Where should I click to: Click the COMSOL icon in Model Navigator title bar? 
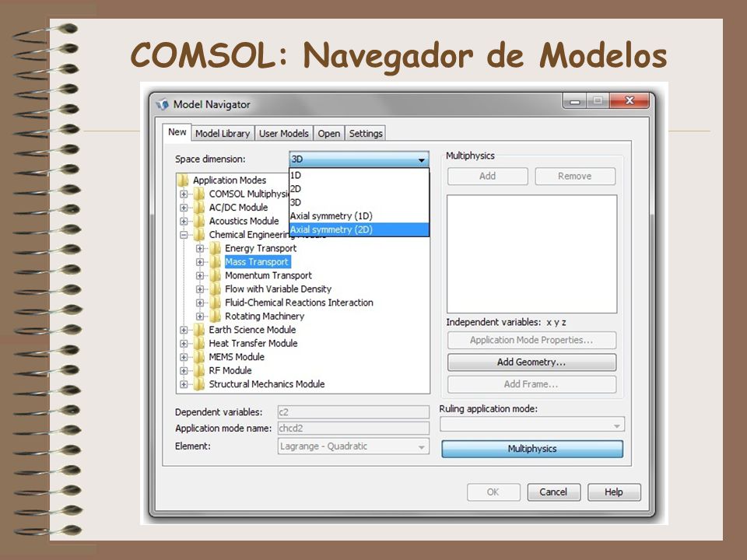[x=163, y=103]
